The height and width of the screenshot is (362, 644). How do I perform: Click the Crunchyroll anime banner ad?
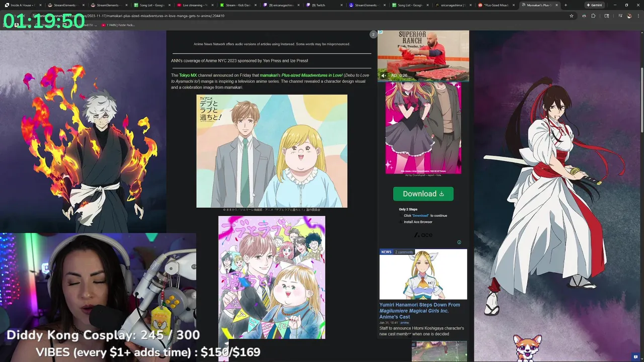[x=423, y=128]
